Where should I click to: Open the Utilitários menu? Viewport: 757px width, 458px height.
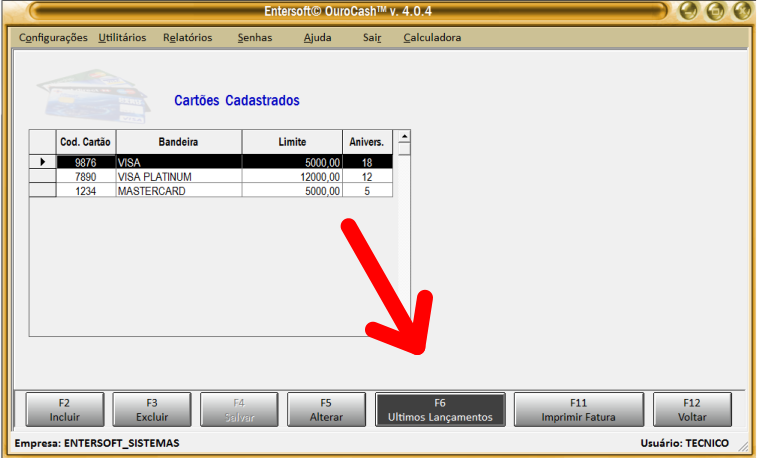click(x=122, y=37)
